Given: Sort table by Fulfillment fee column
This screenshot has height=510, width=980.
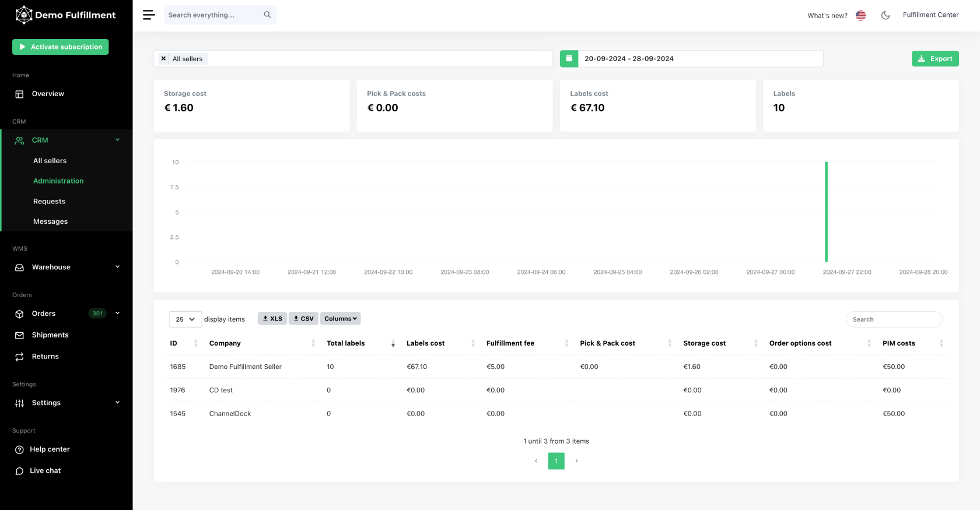Looking at the screenshot, I should pyautogui.click(x=527, y=343).
